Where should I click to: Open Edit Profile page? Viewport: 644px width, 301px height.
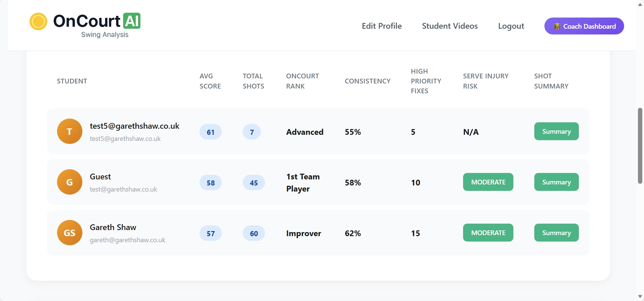point(381,26)
